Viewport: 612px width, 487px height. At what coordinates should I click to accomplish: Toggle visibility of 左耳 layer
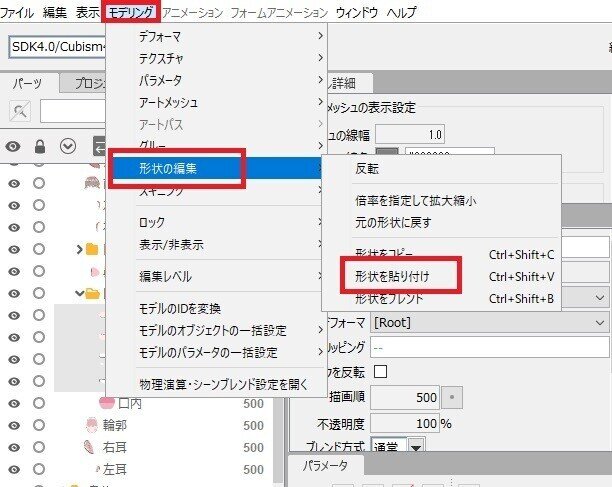click(x=14, y=469)
